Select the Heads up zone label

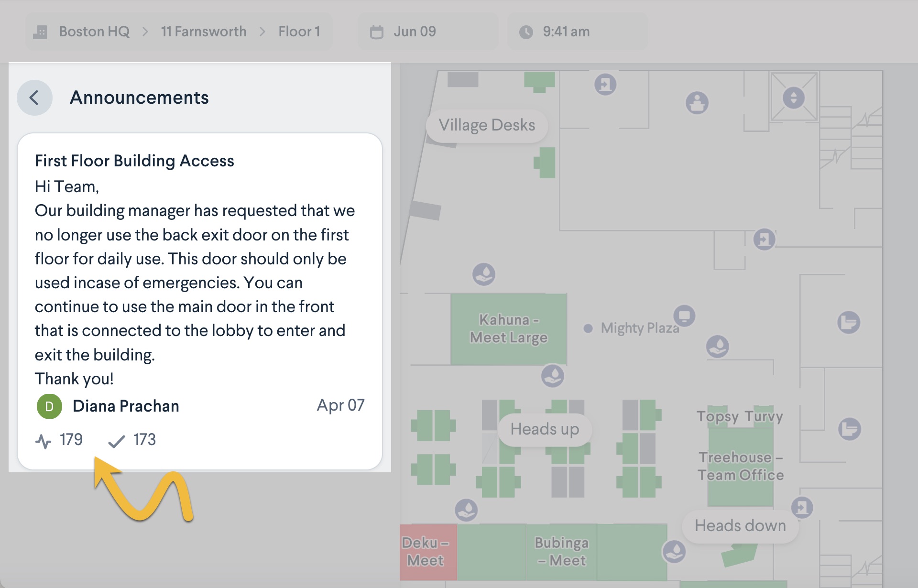click(545, 429)
